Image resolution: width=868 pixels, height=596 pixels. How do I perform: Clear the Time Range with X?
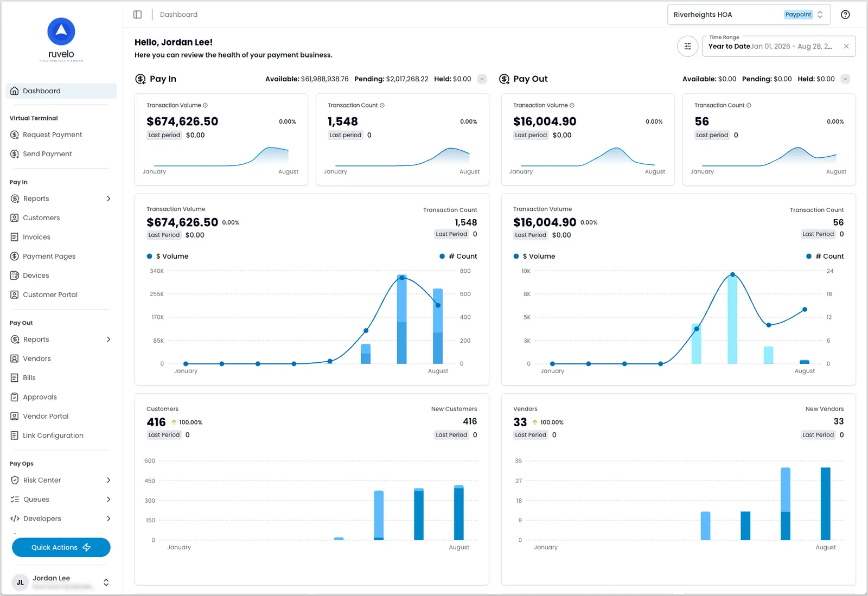pyautogui.click(x=846, y=46)
